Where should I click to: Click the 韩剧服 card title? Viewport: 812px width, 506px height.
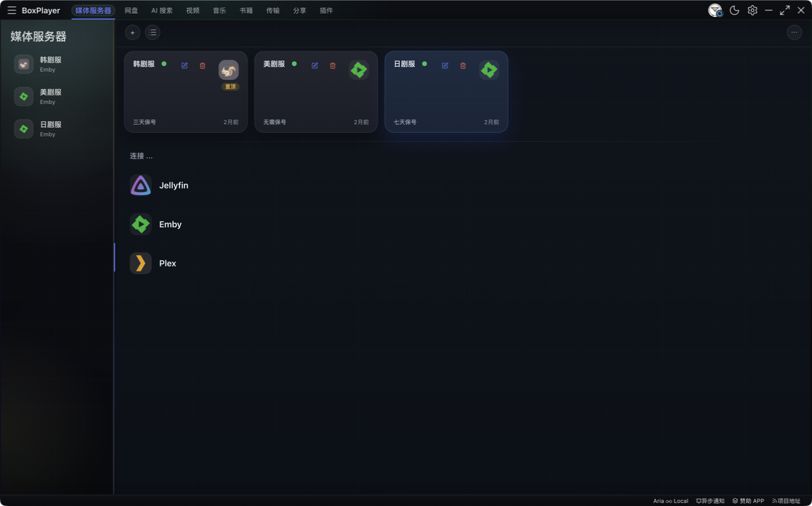coord(144,64)
